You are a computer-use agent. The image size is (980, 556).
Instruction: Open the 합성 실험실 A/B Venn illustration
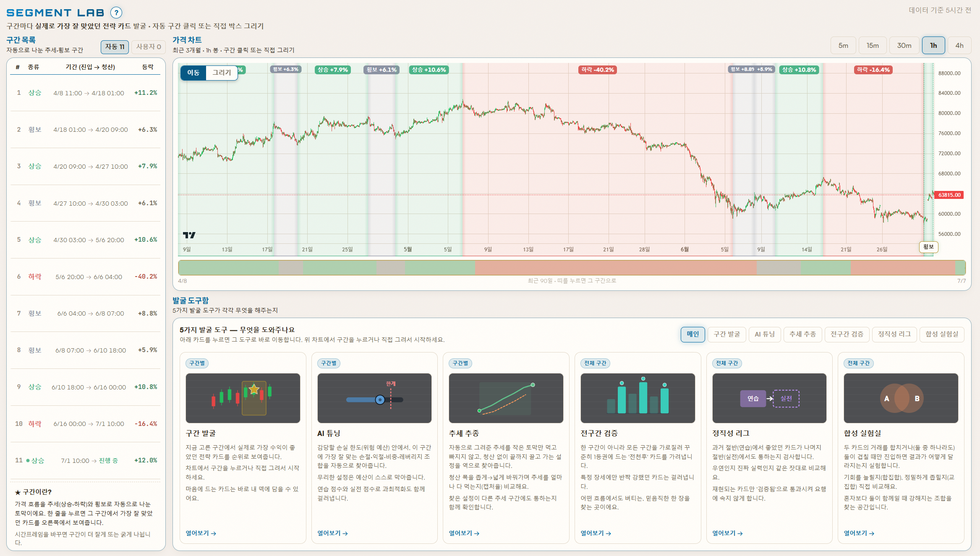(x=901, y=398)
